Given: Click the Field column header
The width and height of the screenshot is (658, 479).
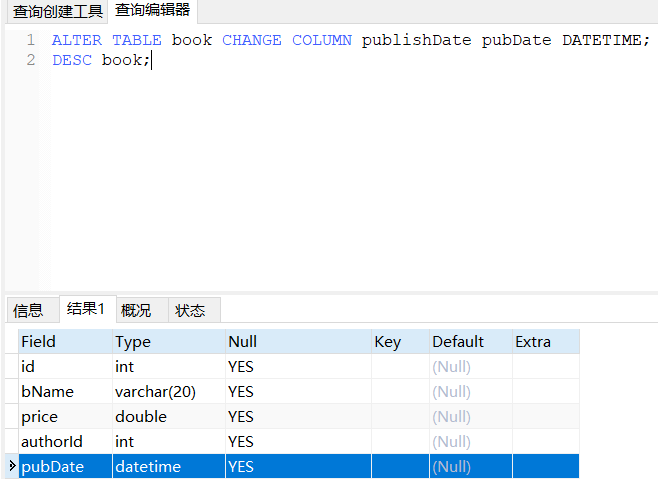Looking at the screenshot, I should [x=65, y=342].
